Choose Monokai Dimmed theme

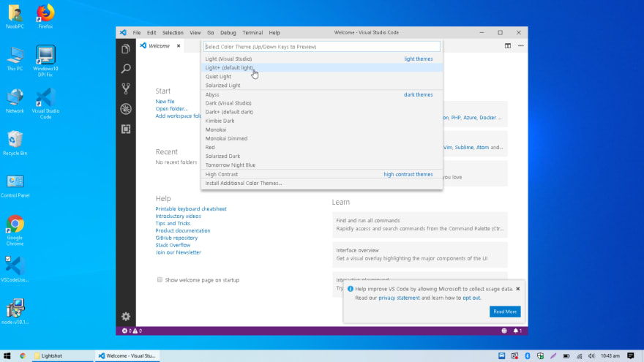click(x=321, y=138)
